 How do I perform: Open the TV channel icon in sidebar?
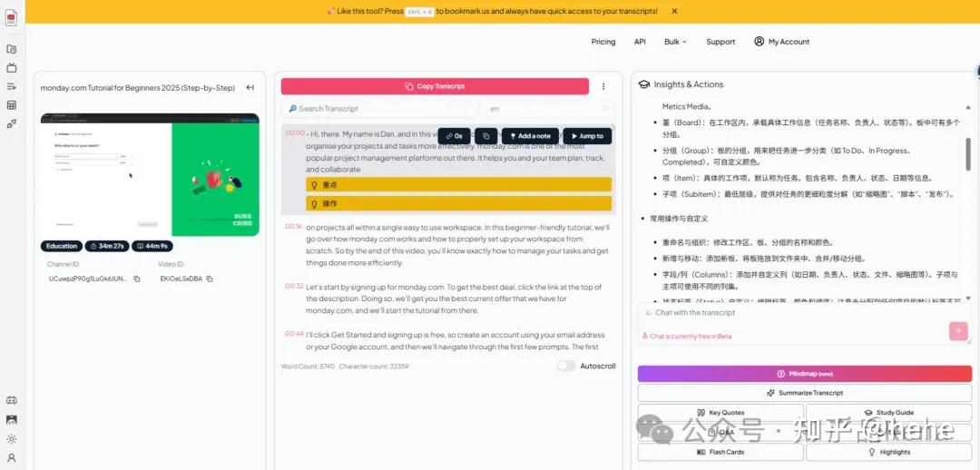click(x=12, y=68)
